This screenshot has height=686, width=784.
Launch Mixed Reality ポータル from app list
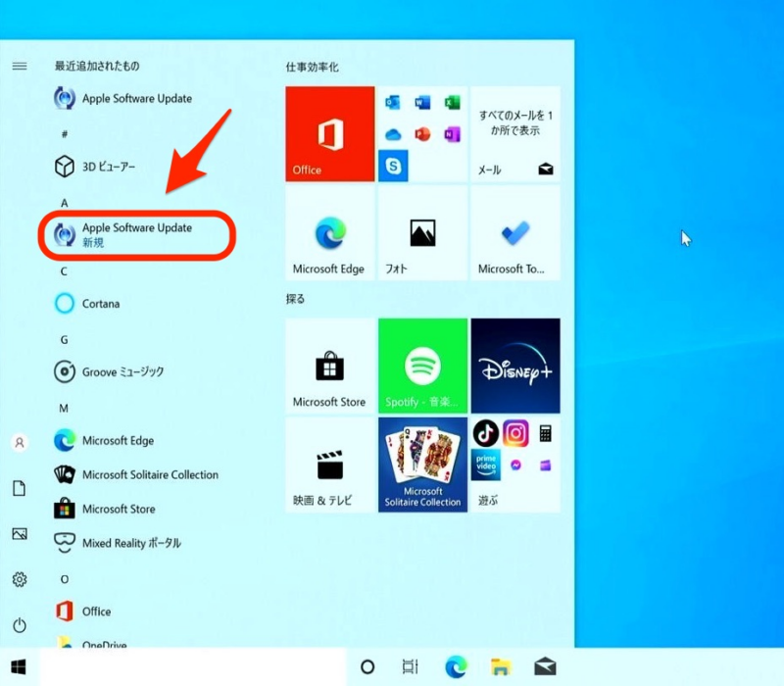118,543
